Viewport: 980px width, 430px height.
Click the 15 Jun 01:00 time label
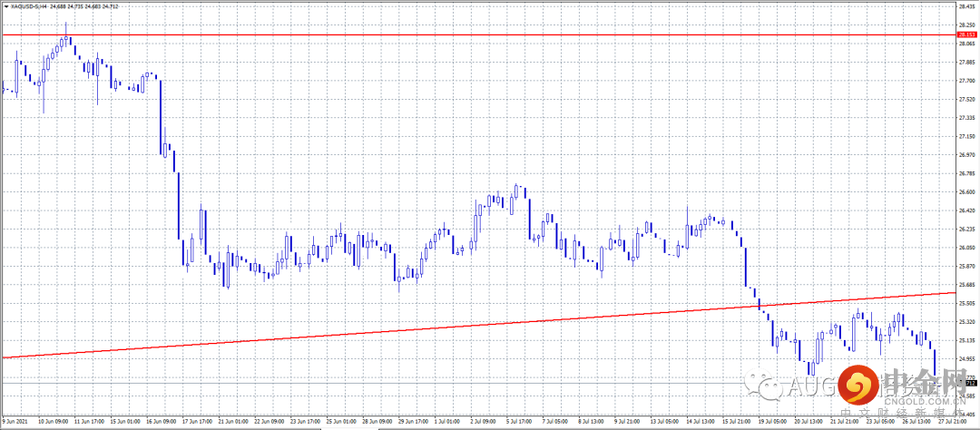tap(125, 423)
